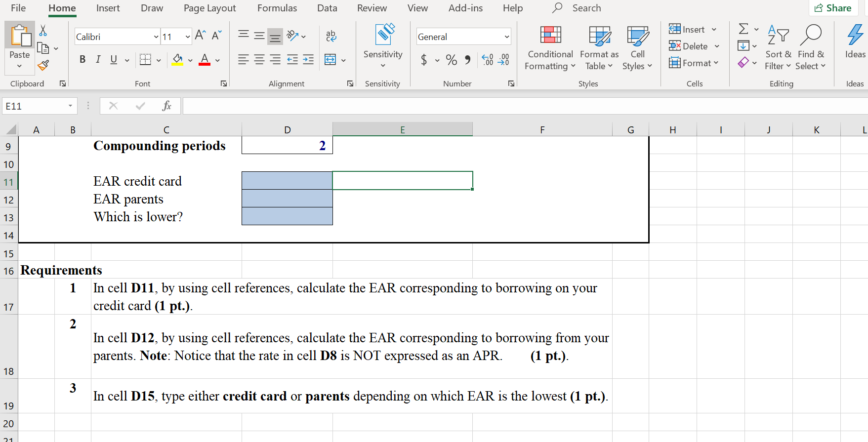868x442 pixels.
Task: Open Cell Styles gallery
Action: click(637, 47)
